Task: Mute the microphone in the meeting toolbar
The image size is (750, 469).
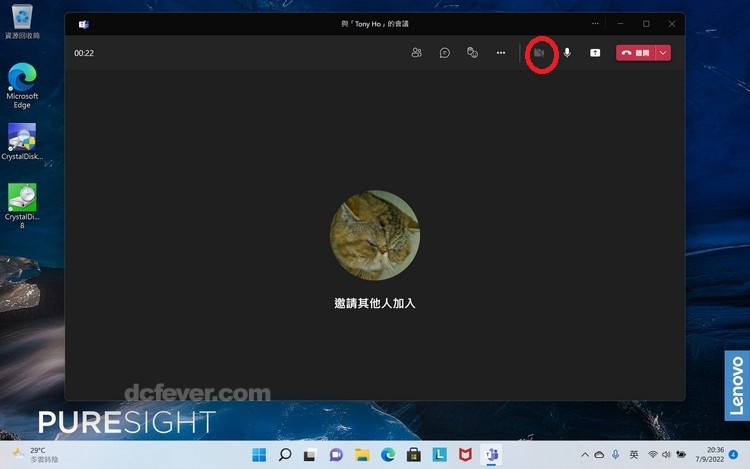Action: click(x=567, y=53)
